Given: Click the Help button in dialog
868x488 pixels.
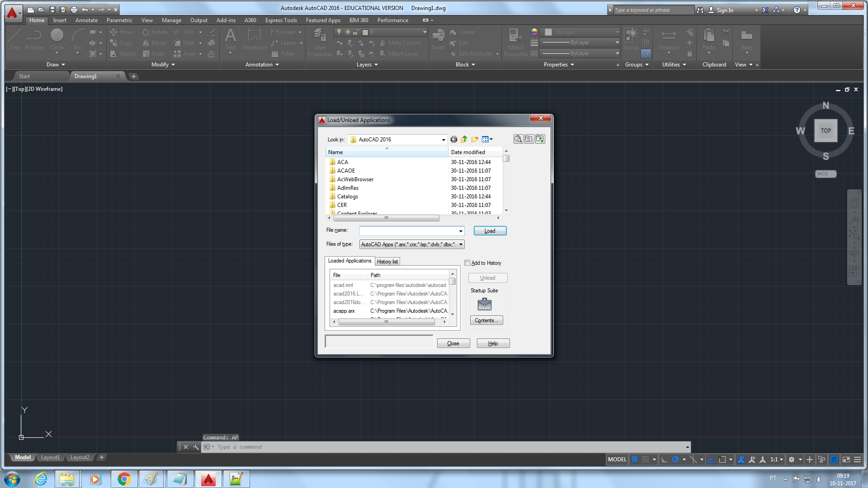Looking at the screenshot, I should coord(493,343).
